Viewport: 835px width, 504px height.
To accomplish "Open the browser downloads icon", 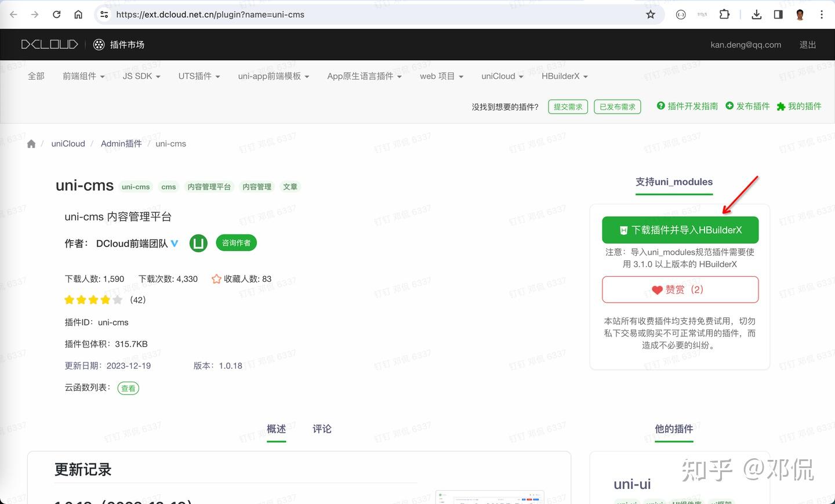I will click(757, 14).
